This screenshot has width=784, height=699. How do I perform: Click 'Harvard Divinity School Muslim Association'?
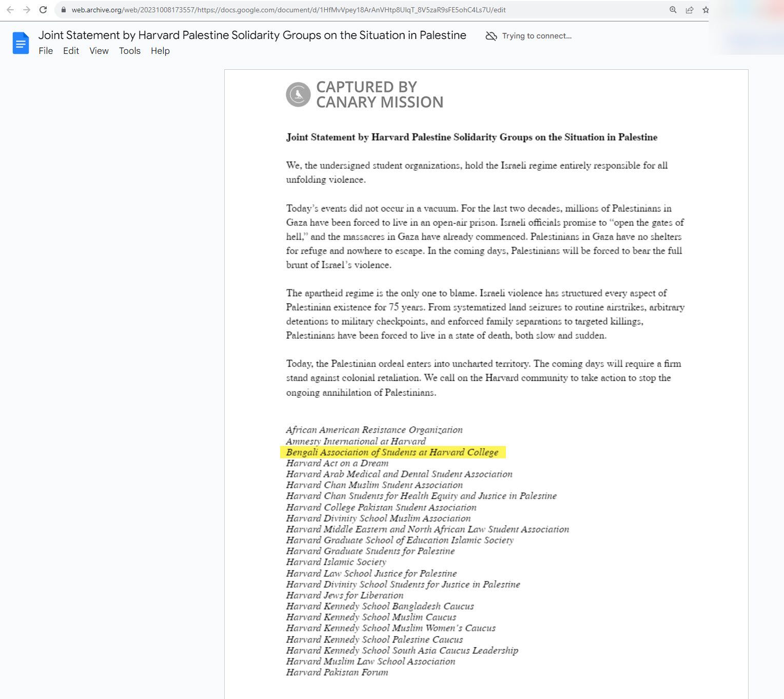378,518
